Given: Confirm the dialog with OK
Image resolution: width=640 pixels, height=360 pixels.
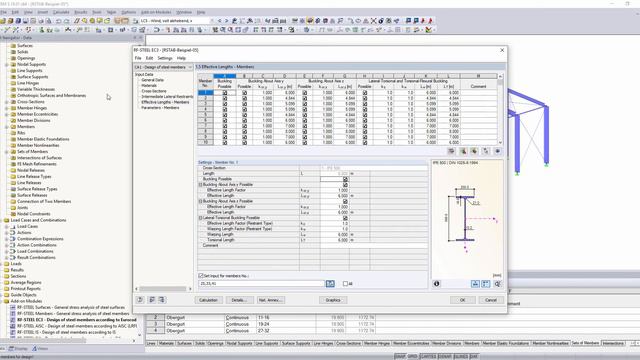Looking at the screenshot, I should (462, 300).
